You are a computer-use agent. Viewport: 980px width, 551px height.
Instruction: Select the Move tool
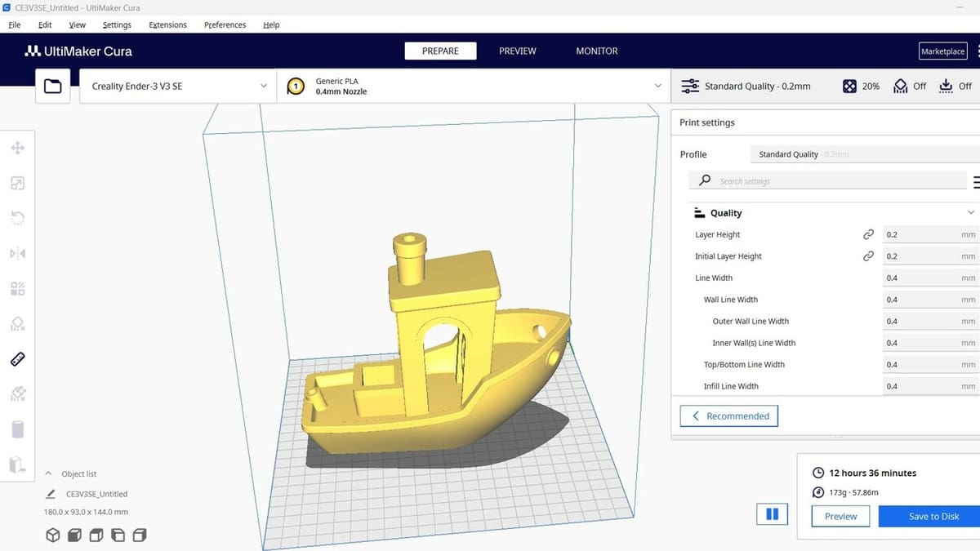tap(17, 148)
